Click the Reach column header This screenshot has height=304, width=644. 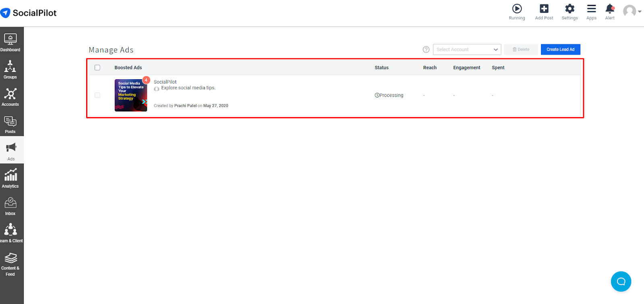[x=430, y=68]
